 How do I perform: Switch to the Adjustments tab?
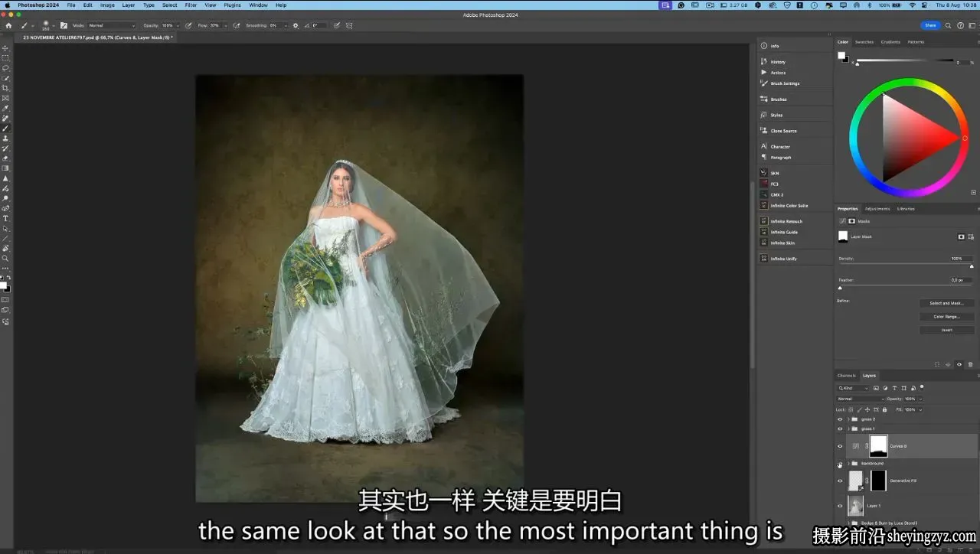coord(877,209)
